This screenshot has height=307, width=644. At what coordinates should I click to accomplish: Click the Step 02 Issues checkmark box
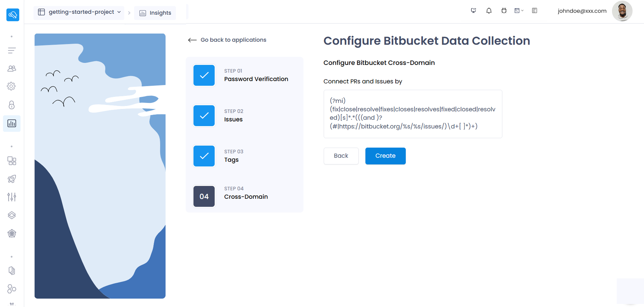(204, 116)
